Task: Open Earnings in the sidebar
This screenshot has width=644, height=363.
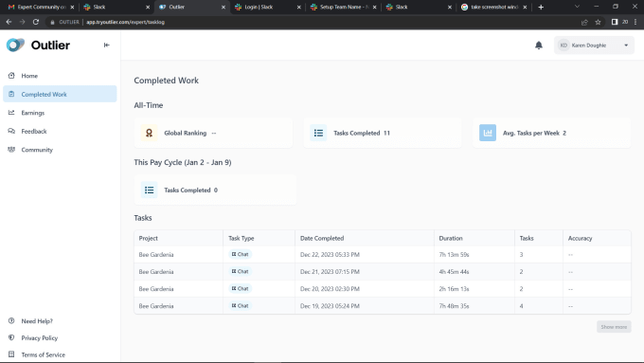Action: tap(60, 113)
